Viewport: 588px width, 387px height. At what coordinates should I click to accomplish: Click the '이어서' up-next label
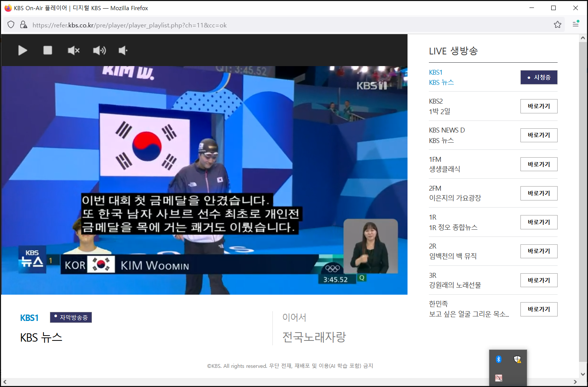[x=294, y=318]
